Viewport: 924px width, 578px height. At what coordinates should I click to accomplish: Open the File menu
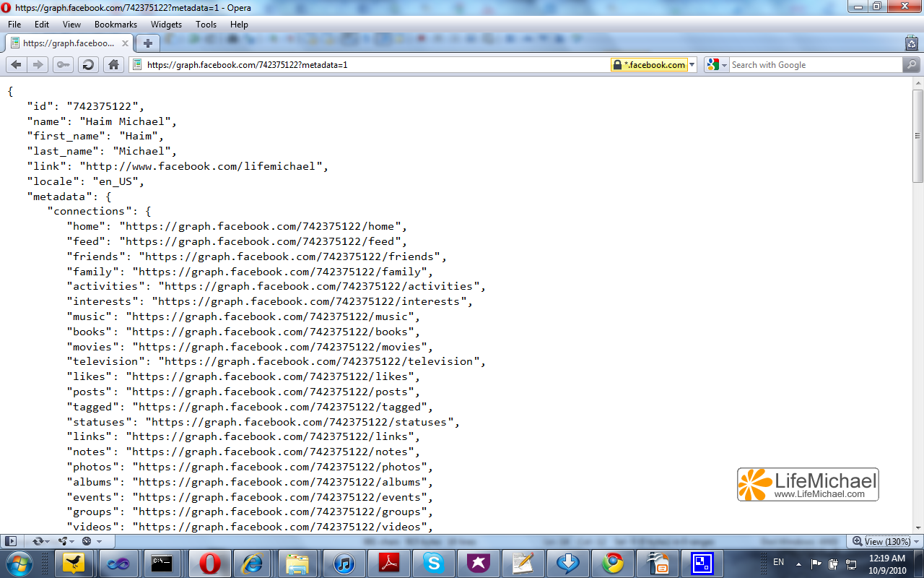click(14, 24)
